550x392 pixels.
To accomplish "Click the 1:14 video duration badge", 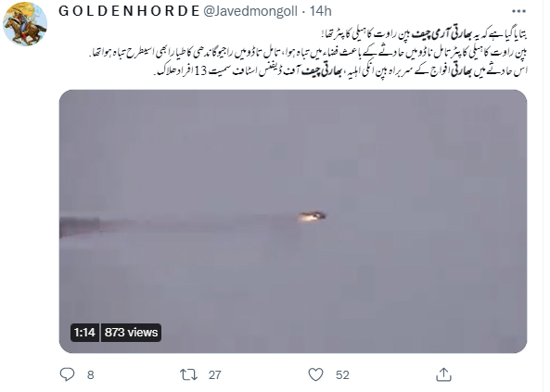I will (x=84, y=332).
